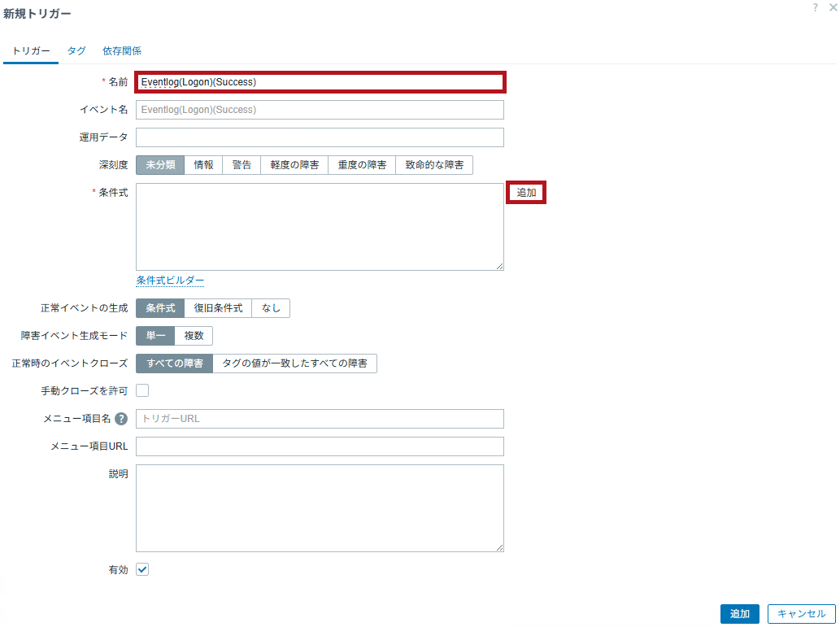Screen dimensions: 840x627
Task: Enable the 手動クローズを許可 checkbox
Action: [x=142, y=390]
